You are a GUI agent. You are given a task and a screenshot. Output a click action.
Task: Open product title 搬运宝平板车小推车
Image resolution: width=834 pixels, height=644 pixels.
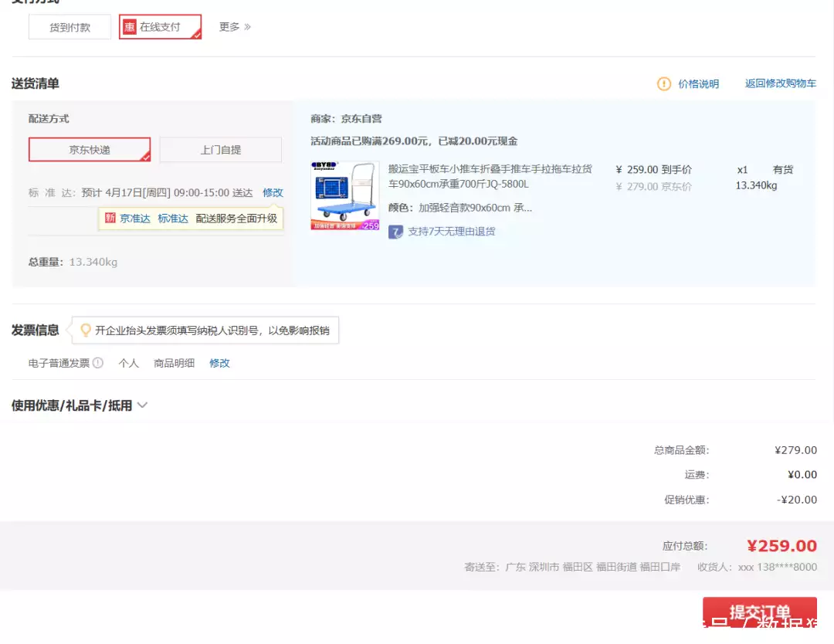click(x=490, y=177)
